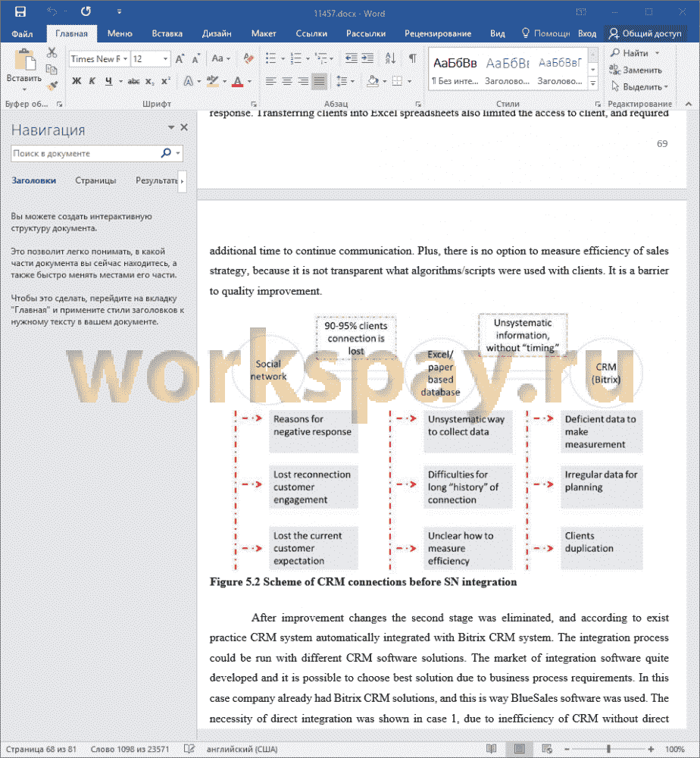Toggle italic with the К button
This screenshot has width=700, height=758.
click(x=92, y=81)
